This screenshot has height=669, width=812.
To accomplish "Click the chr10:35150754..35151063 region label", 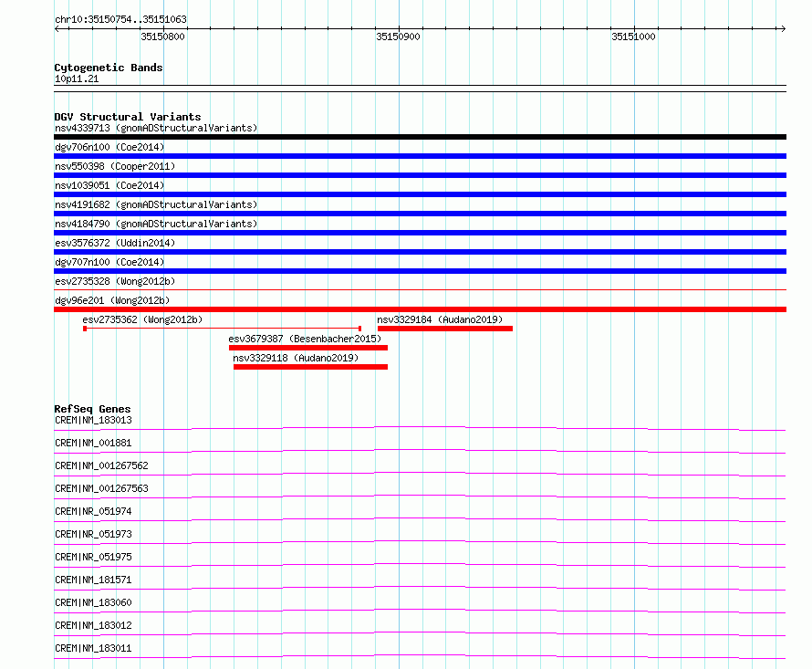I will point(120,19).
